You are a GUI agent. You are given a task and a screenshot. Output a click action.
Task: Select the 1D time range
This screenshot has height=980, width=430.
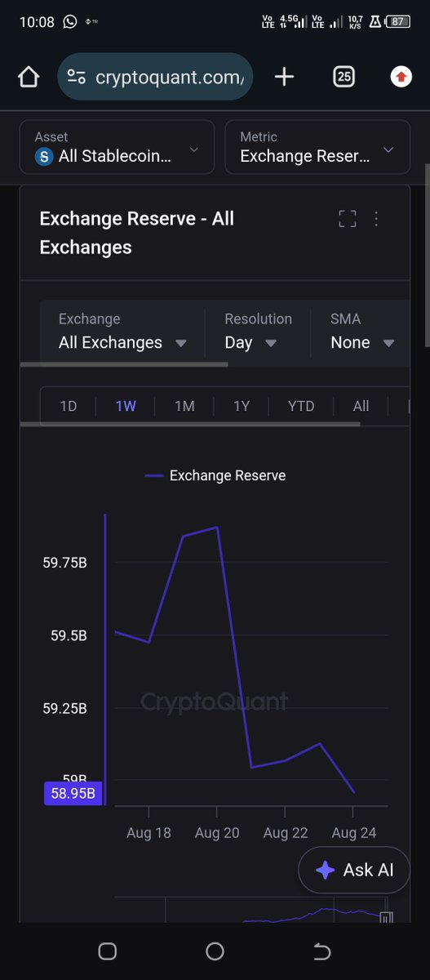(69, 406)
